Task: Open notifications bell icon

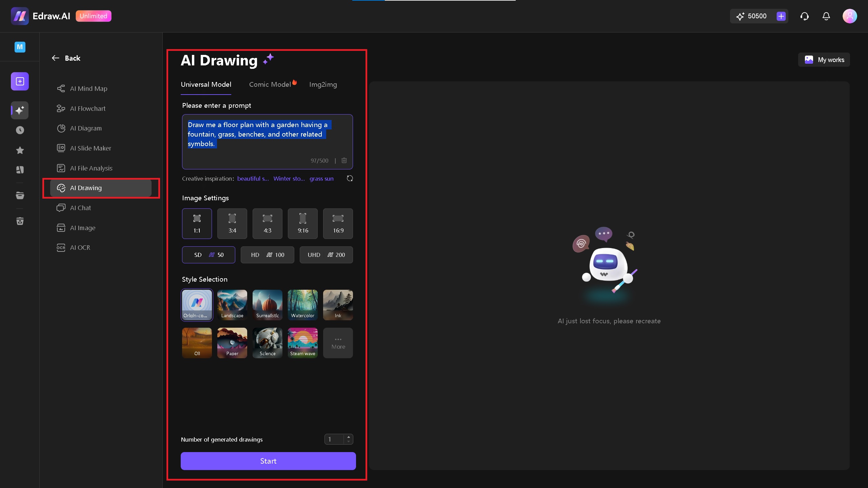Action: (826, 16)
